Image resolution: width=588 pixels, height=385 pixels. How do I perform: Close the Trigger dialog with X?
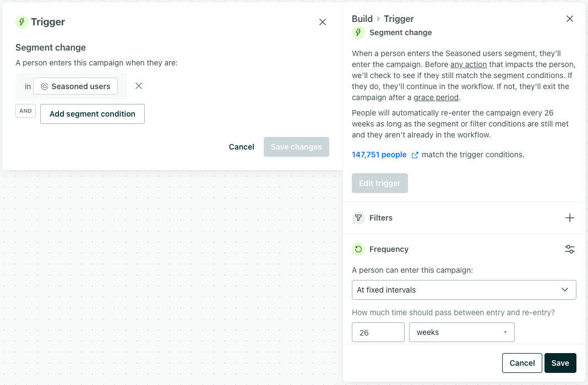pos(323,22)
